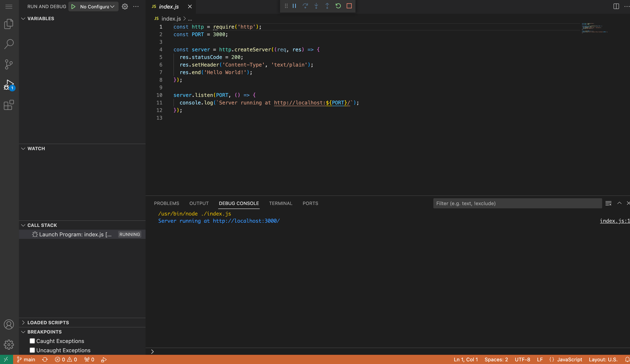Click the Explorer sidebar icon
The image size is (630, 364).
9,24
